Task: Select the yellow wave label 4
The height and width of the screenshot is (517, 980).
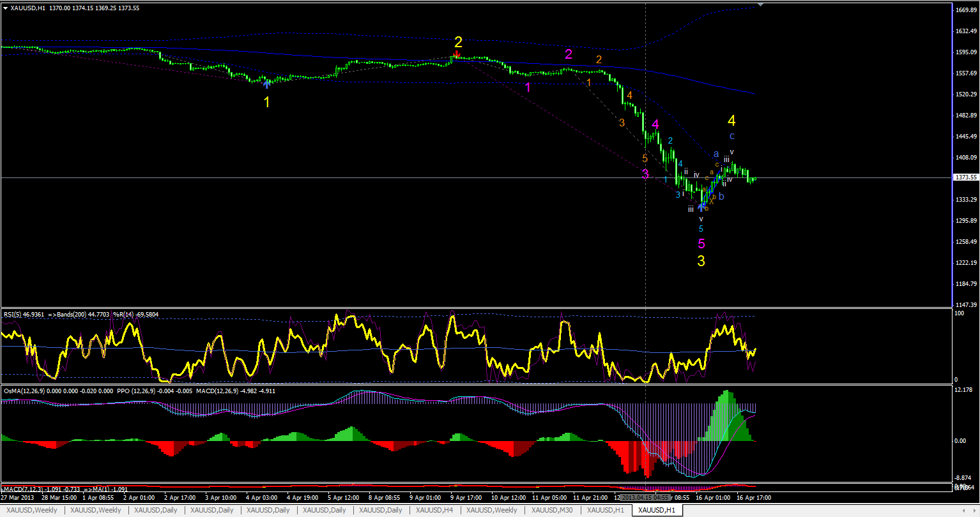Action: pyautogui.click(x=731, y=121)
